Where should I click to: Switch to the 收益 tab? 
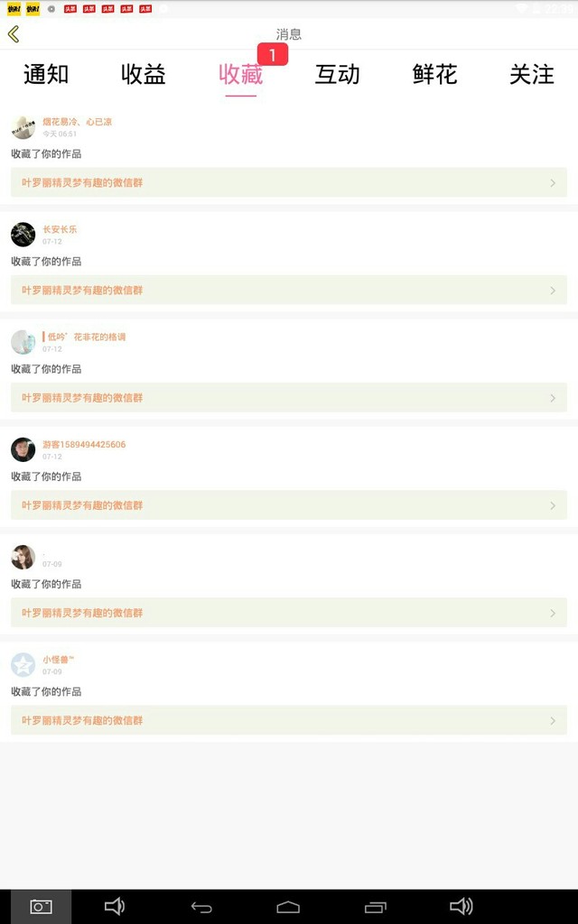pyautogui.click(x=144, y=75)
